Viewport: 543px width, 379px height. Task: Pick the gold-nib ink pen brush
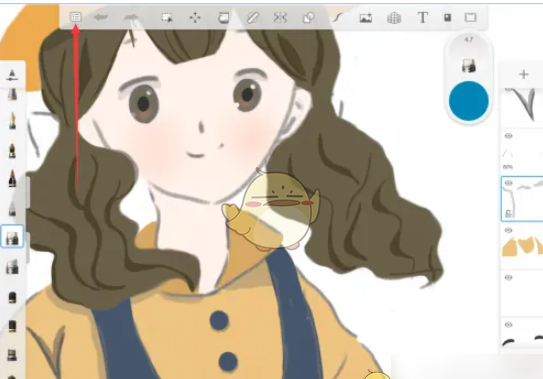tap(12, 121)
